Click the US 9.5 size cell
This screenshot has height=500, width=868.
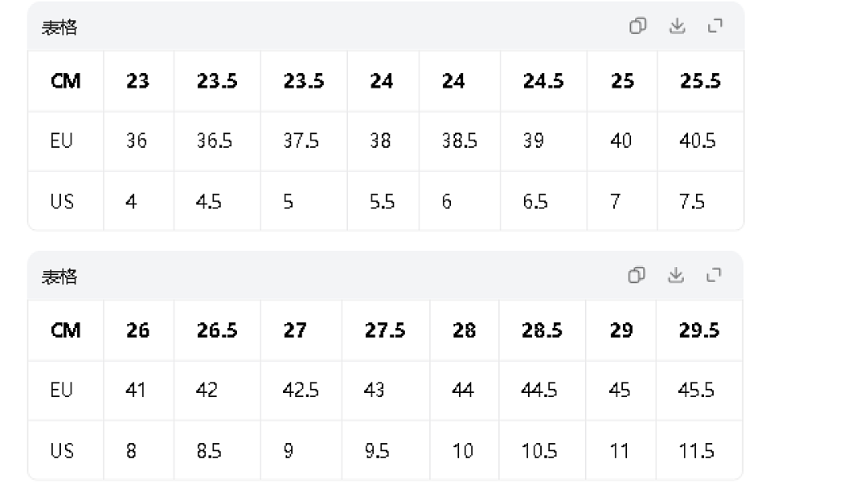[x=386, y=451]
